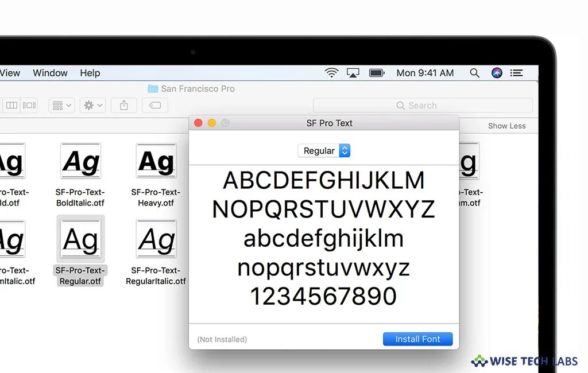The image size is (588, 373).
Task: Open the Wi-Fi status menu
Action: point(331,73)
